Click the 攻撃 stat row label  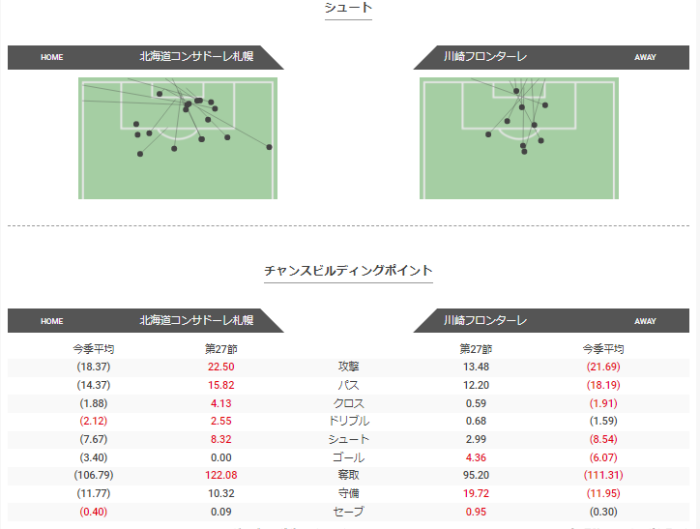[349, 367]
